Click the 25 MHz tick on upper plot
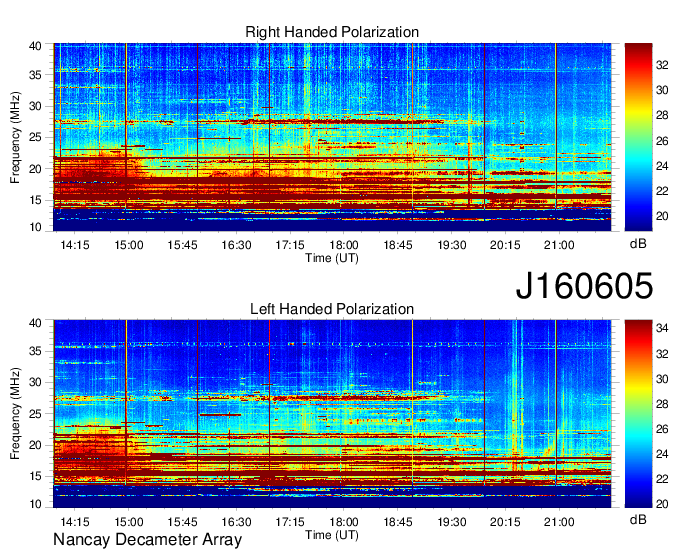 point(35,137)
